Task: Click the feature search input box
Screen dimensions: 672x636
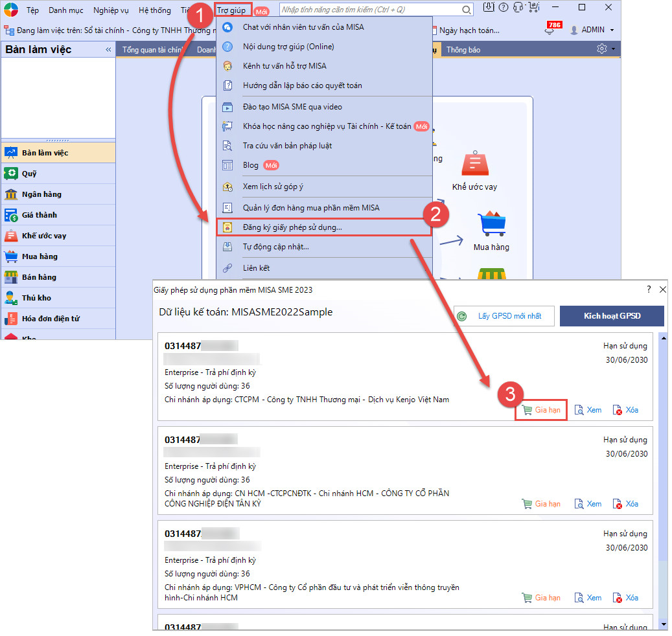Action: 369,10
